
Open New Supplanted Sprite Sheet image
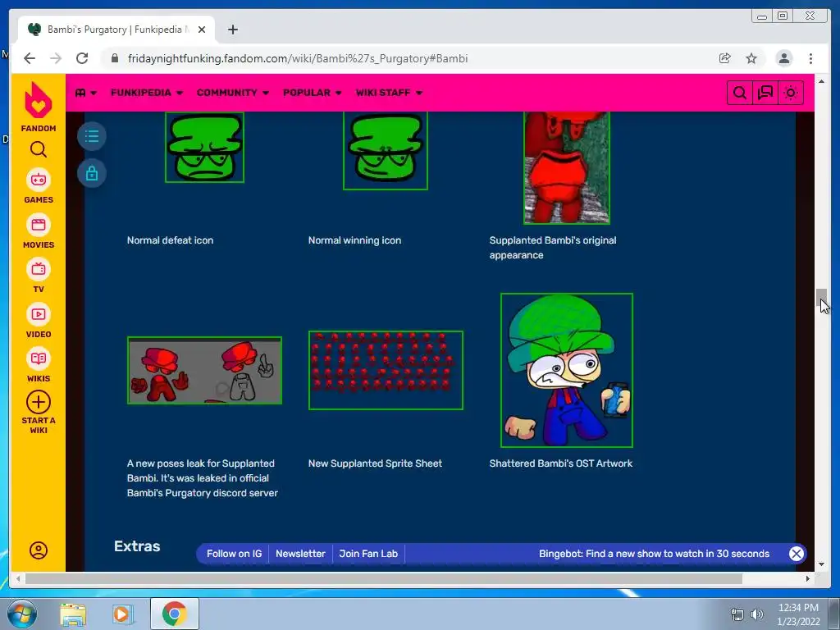tap(386, 370)
